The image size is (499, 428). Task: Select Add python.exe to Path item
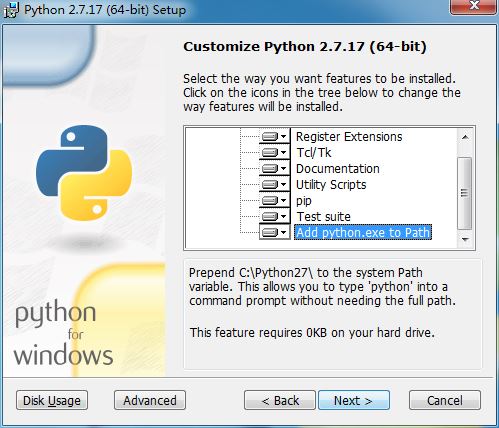363,232
